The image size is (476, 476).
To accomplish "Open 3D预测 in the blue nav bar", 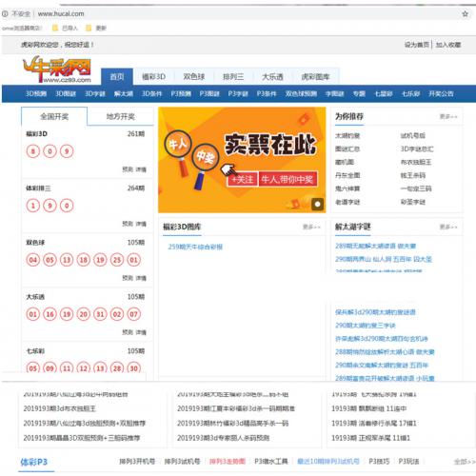I will coord(36,93).
